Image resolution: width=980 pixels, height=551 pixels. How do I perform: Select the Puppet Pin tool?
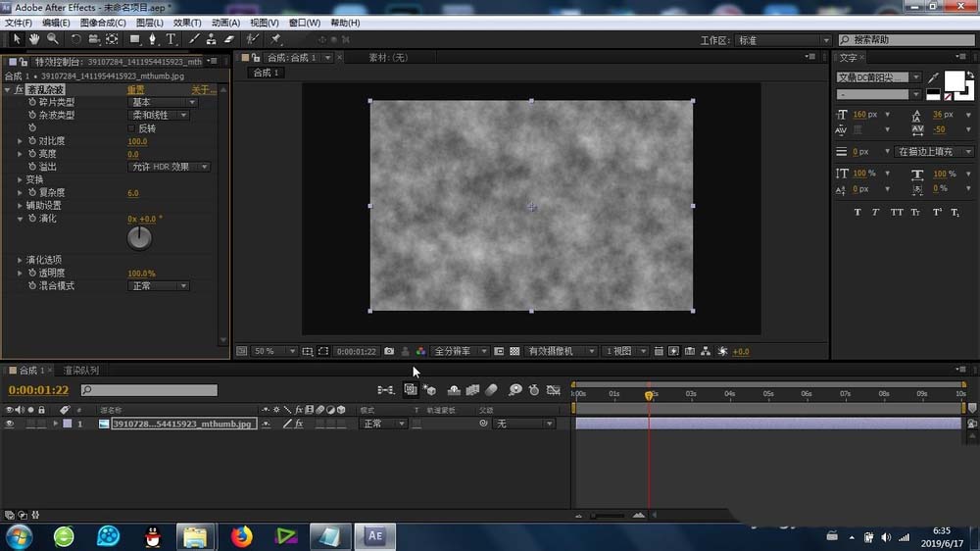(x=276, y=39)
